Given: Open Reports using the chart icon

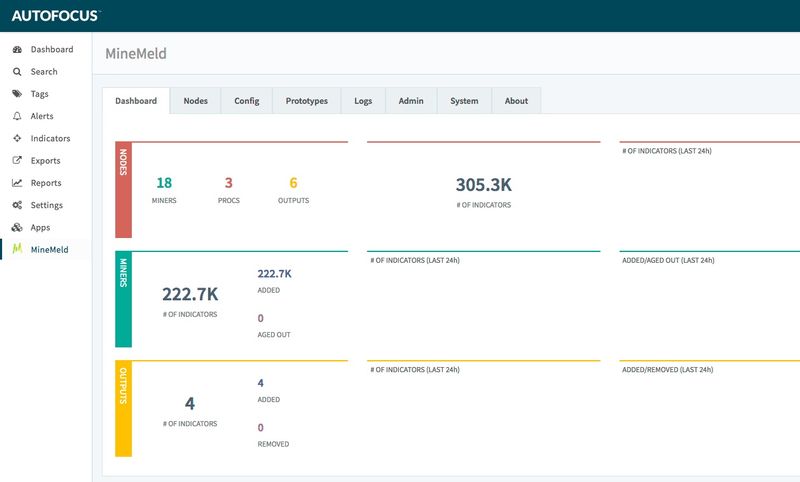Looking at the screenshot, I should pos(17,183).
